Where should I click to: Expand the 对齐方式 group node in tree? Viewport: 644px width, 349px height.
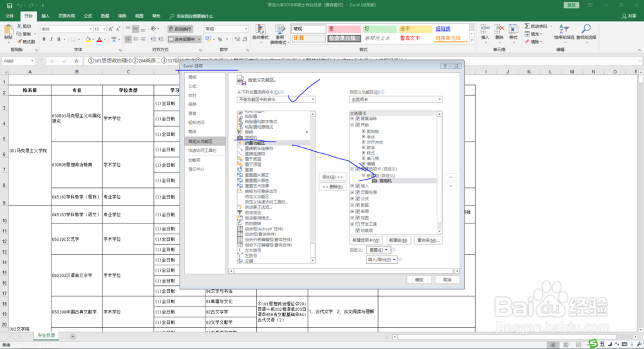[363, 142]
